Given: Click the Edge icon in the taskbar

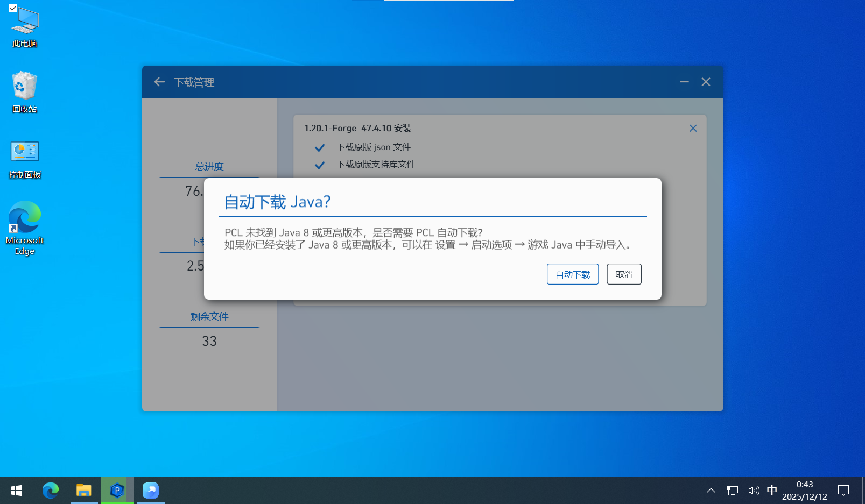Looking at the screenshot, I should coord(51,491).
